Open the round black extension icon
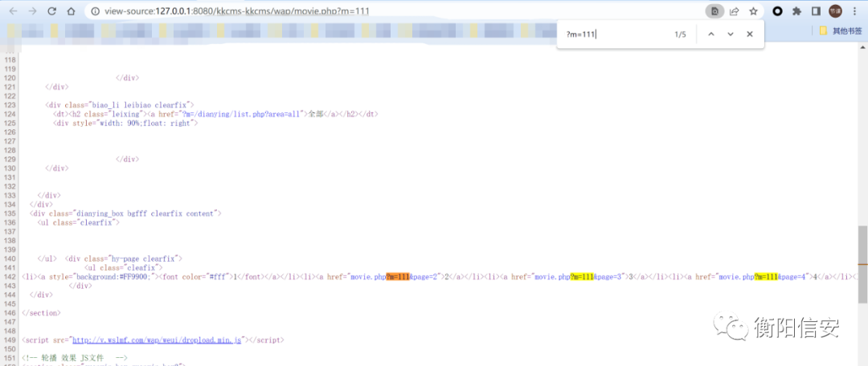 [x=778, y=11]
